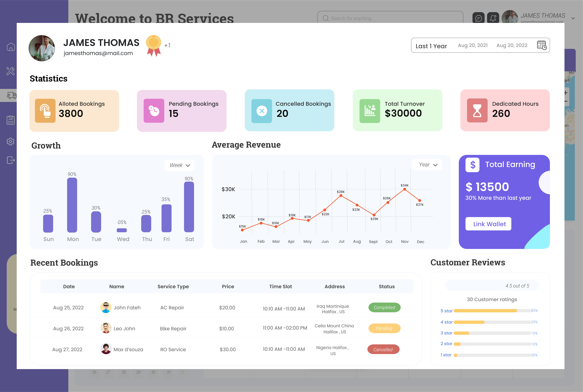Image resolution: width=583 pixels, height=392 pixels.
Task: Click the Cancelled status badge
Action: [383, 349]
